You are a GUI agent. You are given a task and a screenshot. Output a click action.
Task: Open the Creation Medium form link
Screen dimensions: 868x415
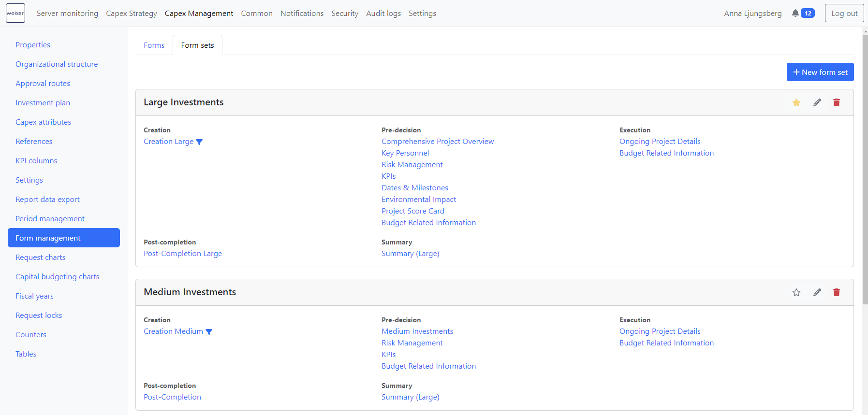[x=173, y=331]
